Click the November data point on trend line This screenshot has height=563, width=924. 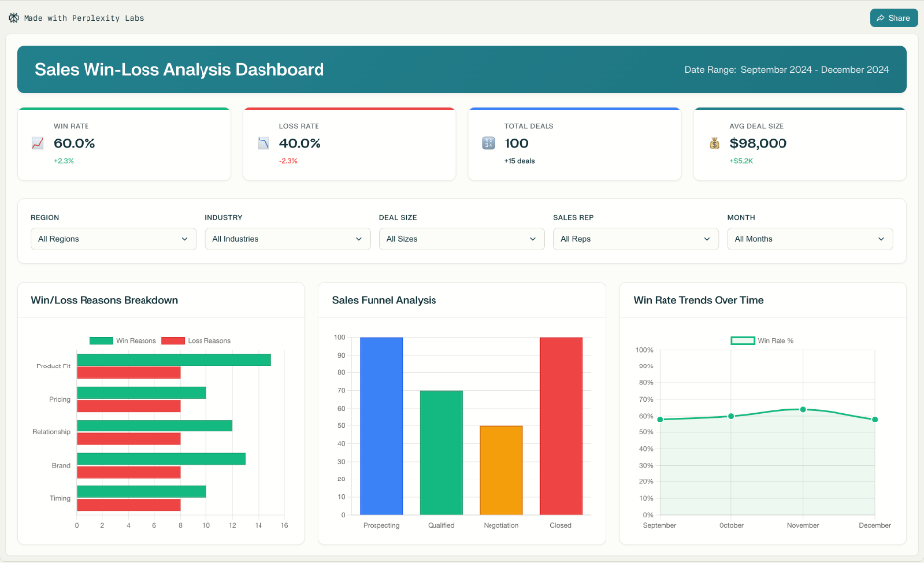coord(803,410)
